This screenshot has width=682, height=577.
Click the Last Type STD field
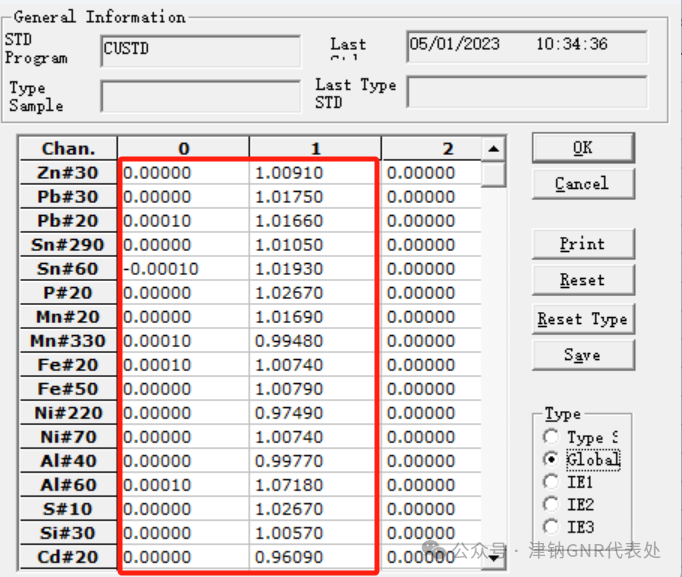click(527, 92)
